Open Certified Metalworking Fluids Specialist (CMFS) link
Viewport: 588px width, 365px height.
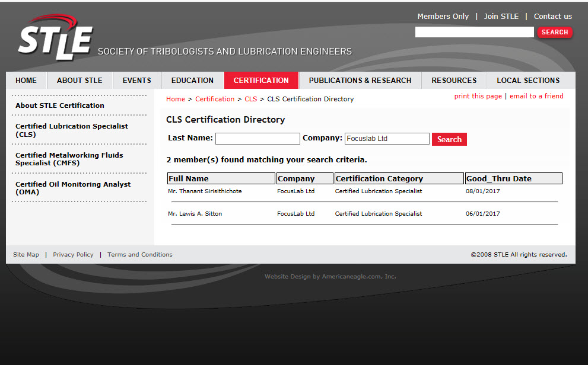click(x=69, y=159)
